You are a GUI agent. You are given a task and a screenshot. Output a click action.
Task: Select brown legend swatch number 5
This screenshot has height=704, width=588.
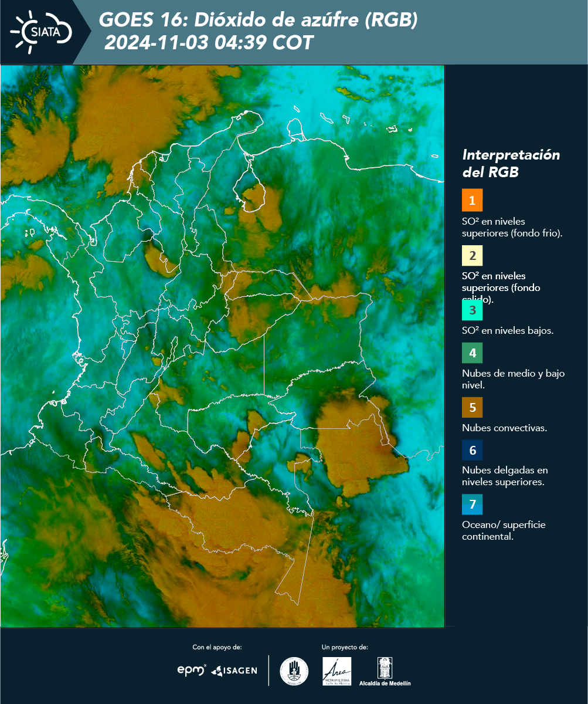coord(472,407)
